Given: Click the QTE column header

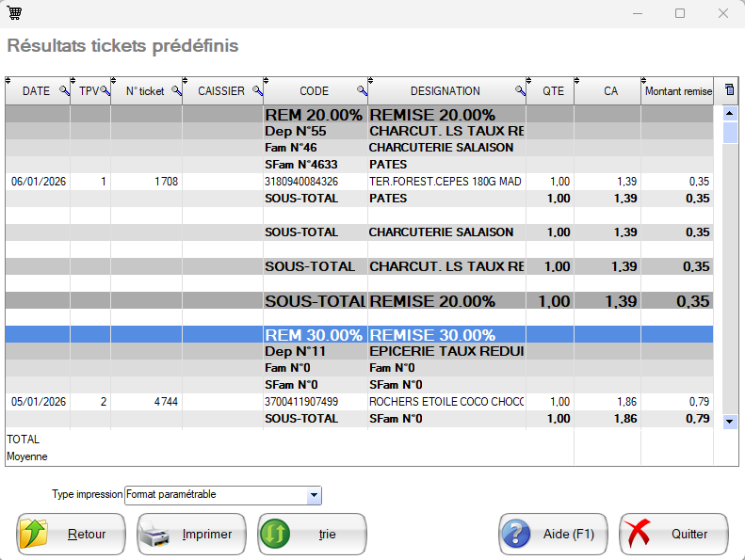Looking at the screenshot, I should tap(553, 91).
